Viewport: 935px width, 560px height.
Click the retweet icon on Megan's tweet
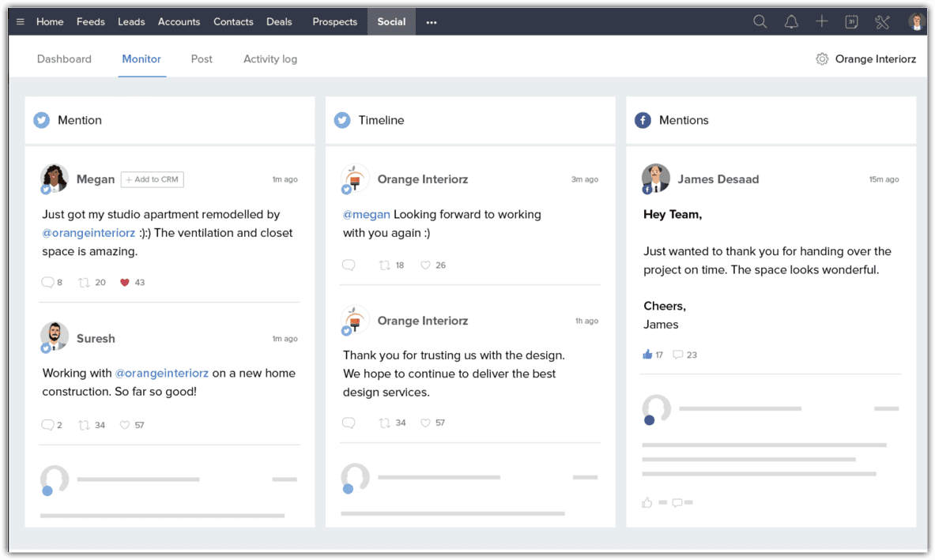[x=84, y=283]
